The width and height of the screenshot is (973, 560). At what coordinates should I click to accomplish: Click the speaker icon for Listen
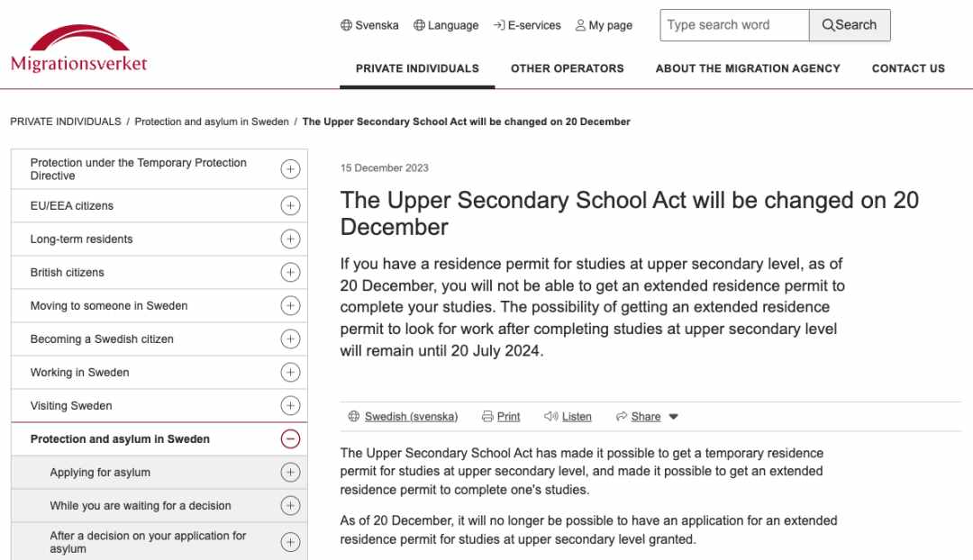[551, 417]
